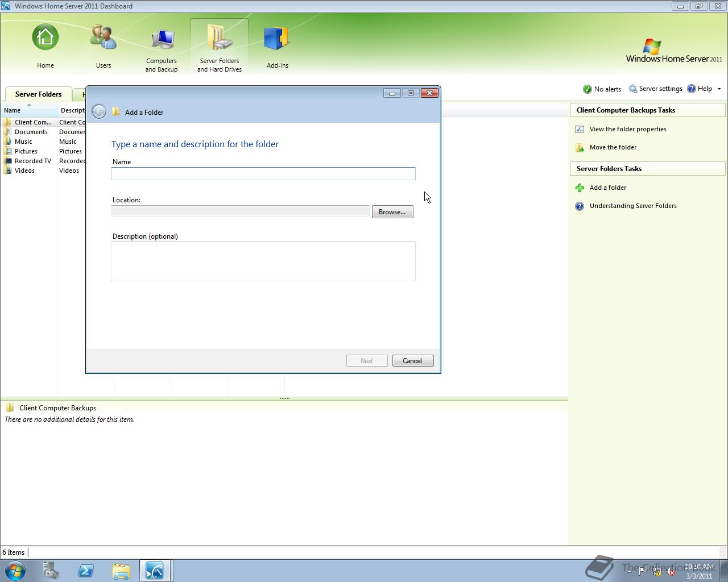Click the Next button
Screen dimensions: 728x582
pyautogui.click(x=367, y=361)
